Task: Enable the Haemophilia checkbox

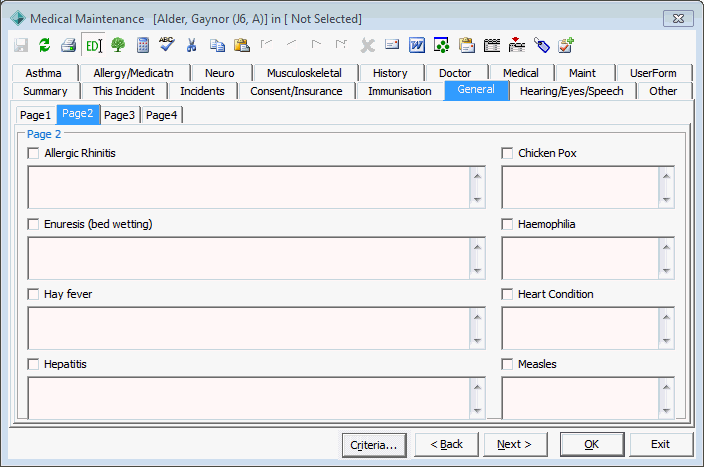Action: tap(507, 224)
